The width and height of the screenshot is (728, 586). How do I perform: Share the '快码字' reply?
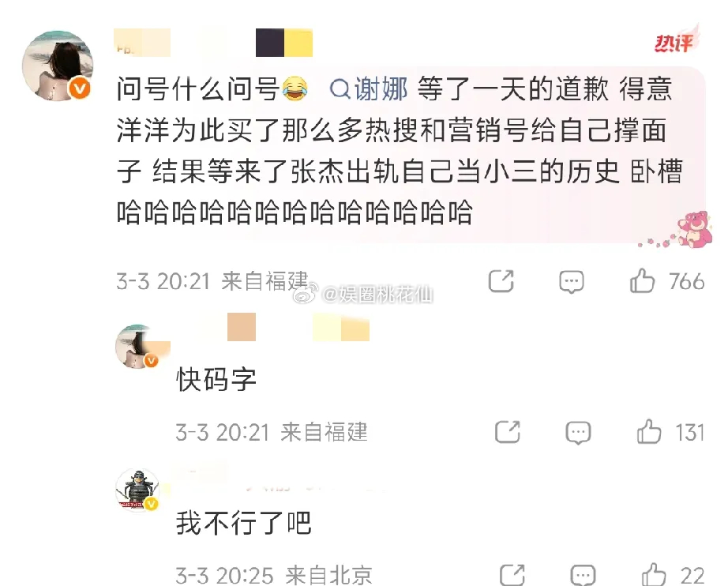[508, 431]
